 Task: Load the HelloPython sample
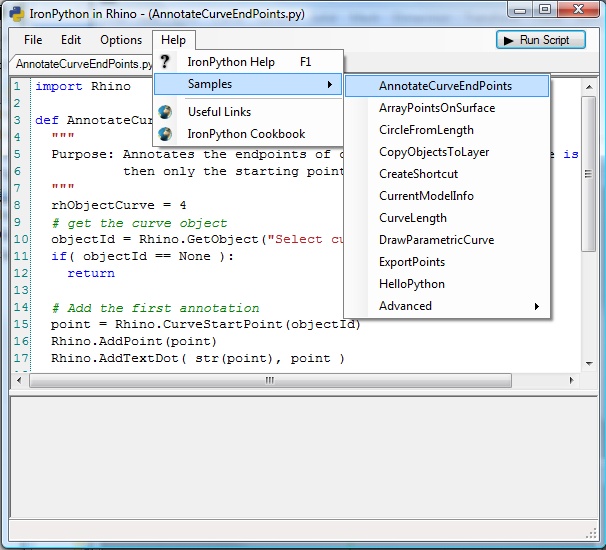pos(447,284)
